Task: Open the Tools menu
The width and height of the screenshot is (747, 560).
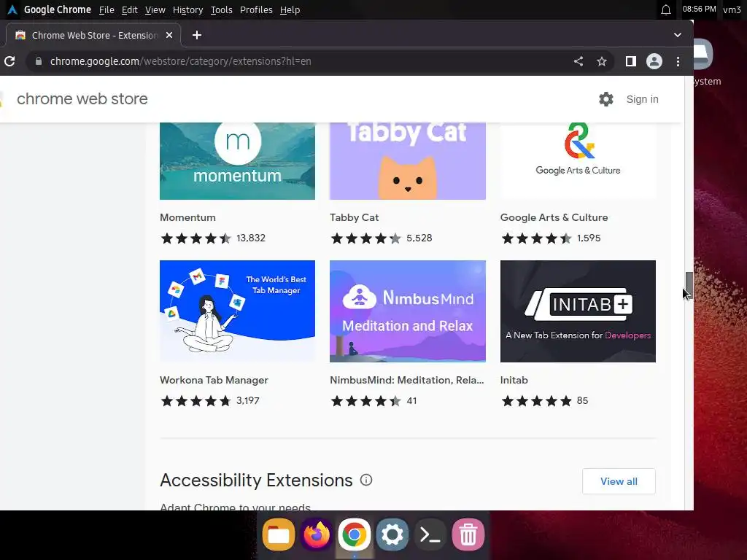Action: point(221,10)
